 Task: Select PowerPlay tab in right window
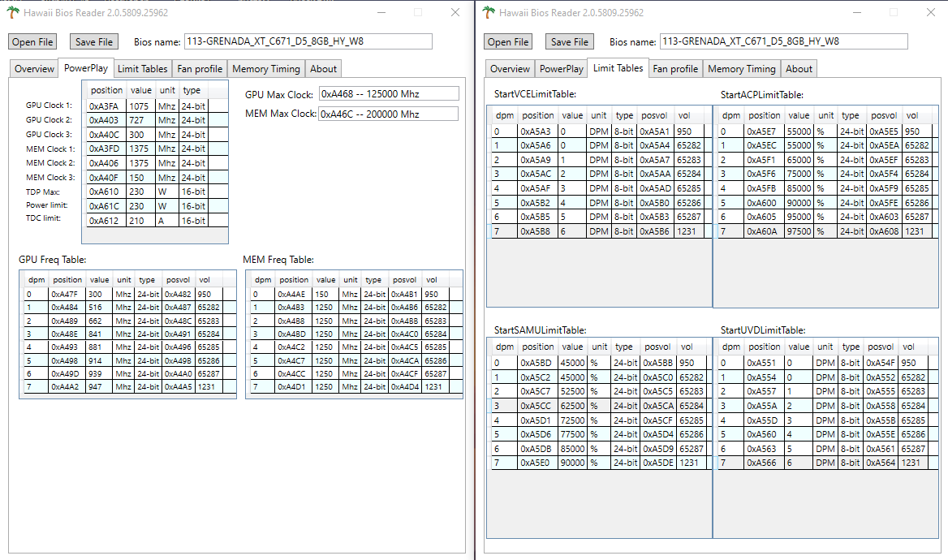[x=561, y=69]
